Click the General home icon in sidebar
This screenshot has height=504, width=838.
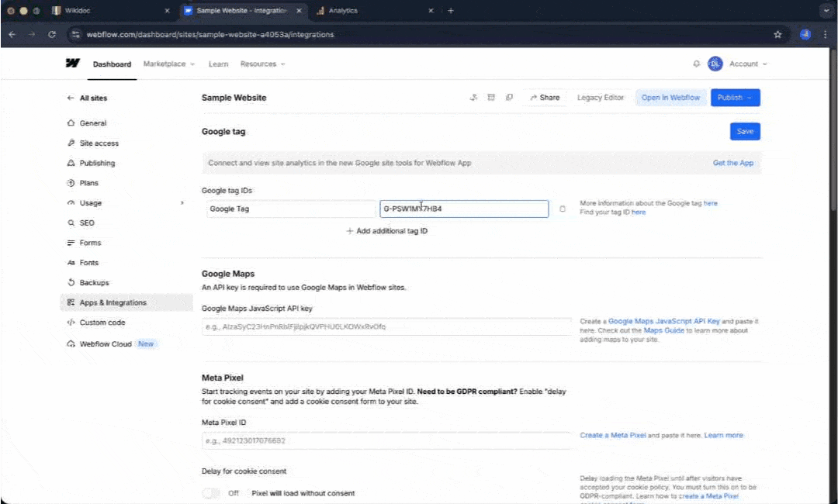point(71,123)
